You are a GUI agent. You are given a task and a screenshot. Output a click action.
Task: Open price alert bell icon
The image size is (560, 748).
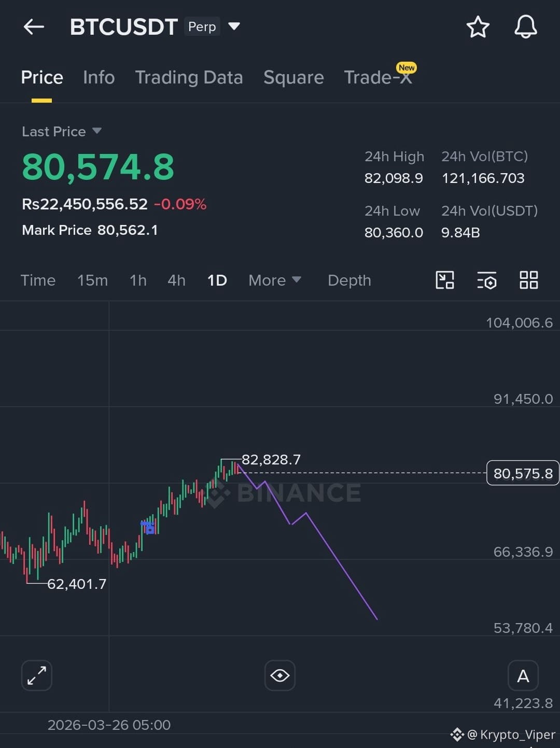tap(525, 27)
